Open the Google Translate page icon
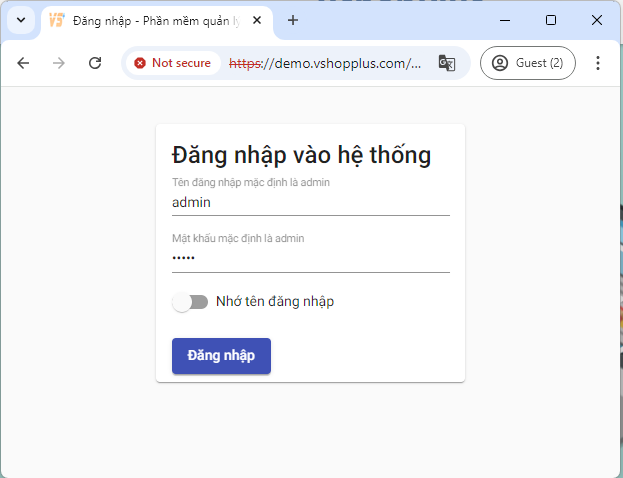 pos(447,63)
